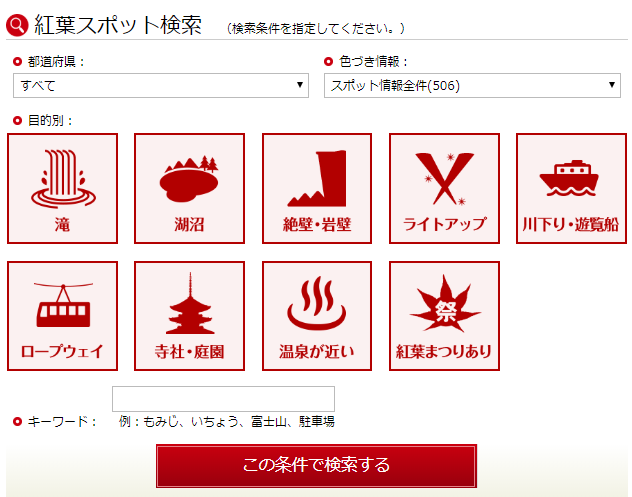Click the 紅葉スポット検索 heading text
Viewport: 632px width, 497px height.
(118, 25)
